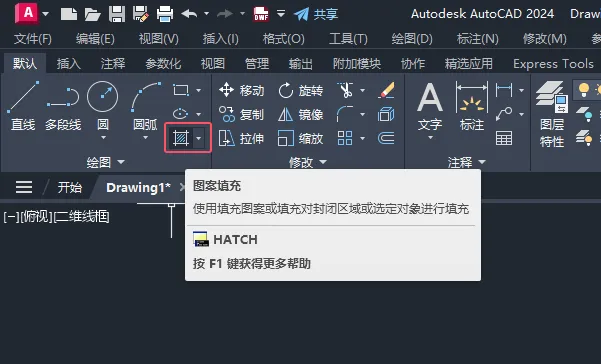
Task: Switch to the 插入 ribbon tab
Action: click(x=69, y=64)
